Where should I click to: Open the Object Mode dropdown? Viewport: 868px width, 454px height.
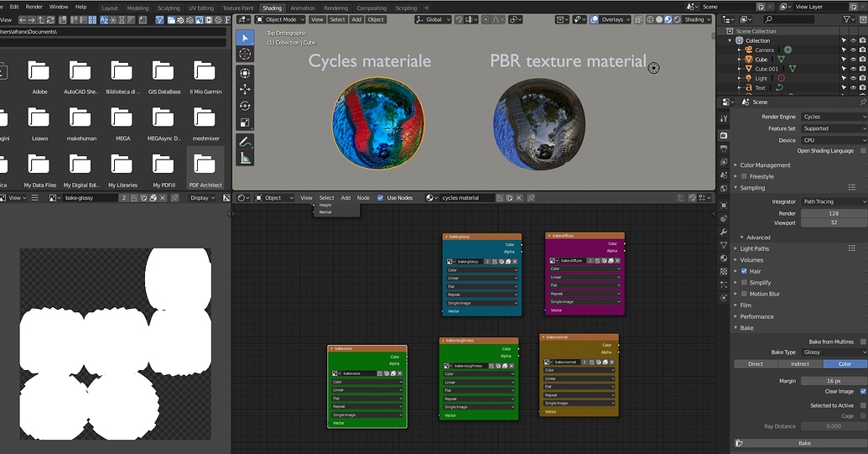(280, 19)
